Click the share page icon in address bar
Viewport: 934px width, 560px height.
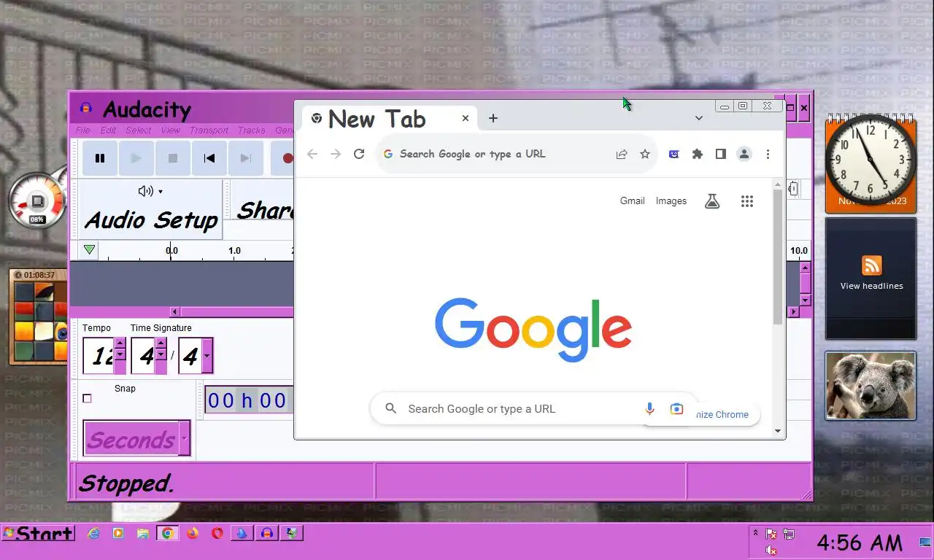coord(622,154)
